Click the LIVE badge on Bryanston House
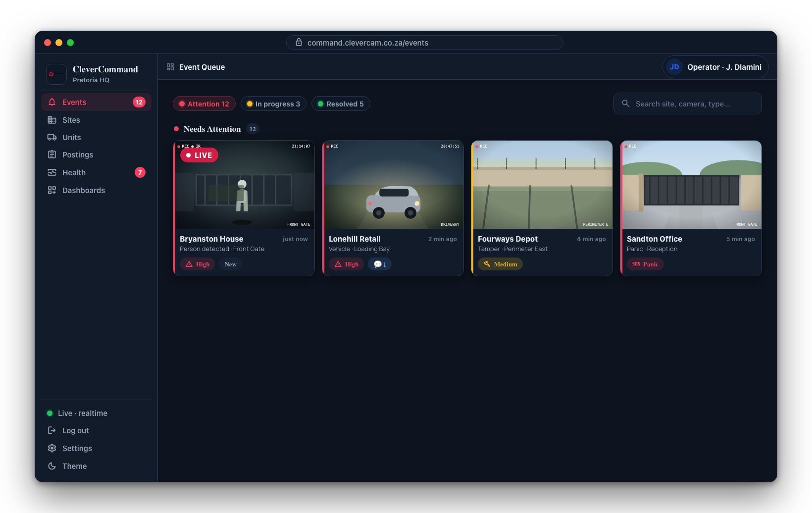Viewport: 812px width, 513px height. point(199,155)
